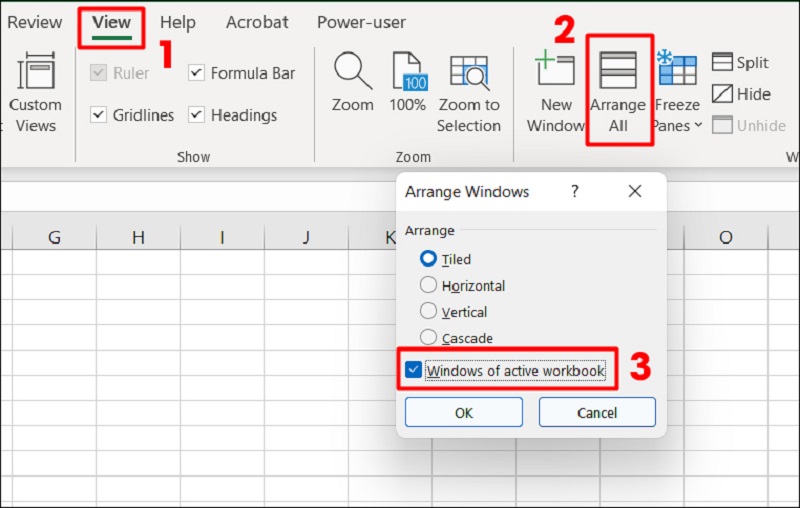Uncheck the Headings checkbox

click(196, 115)
